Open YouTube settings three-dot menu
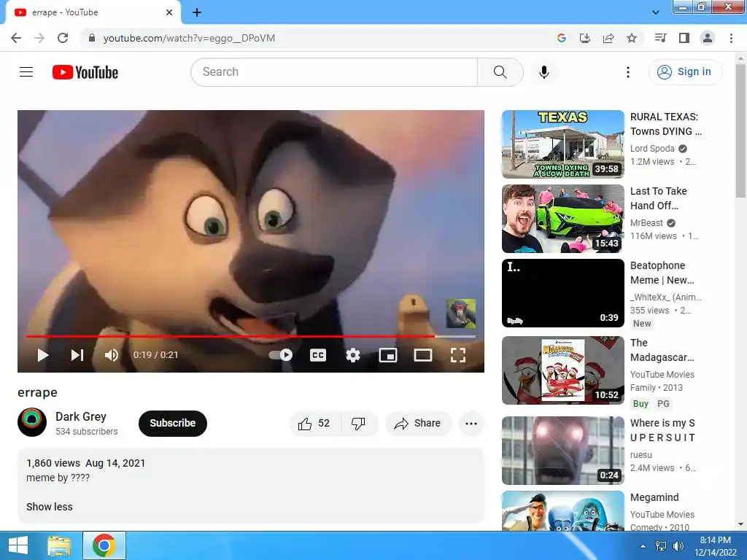Screen dimensions: 747x560 pos(628,72)
